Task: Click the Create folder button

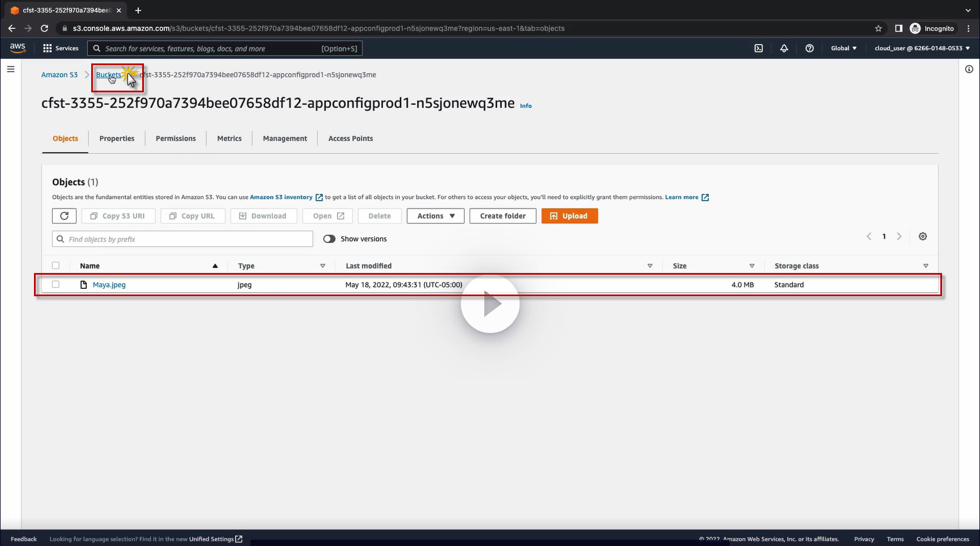Action: point(502,216)
